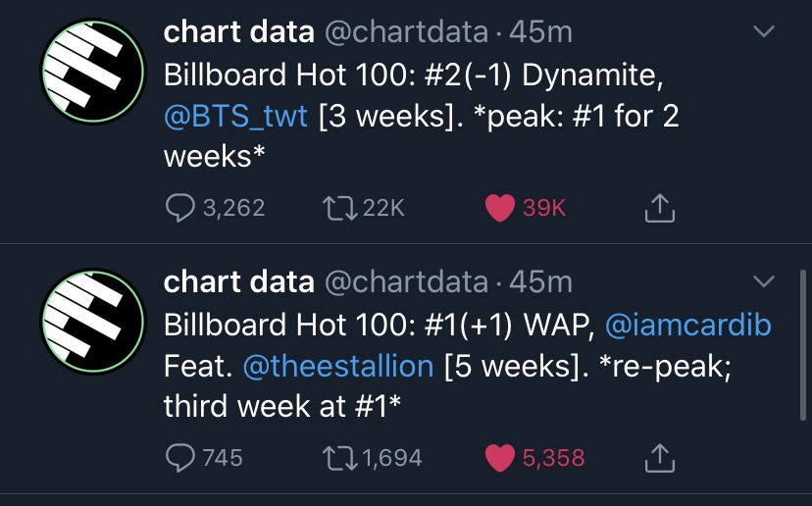
Task: Open chart data profile from first tweet name
Action: [238, 31]
